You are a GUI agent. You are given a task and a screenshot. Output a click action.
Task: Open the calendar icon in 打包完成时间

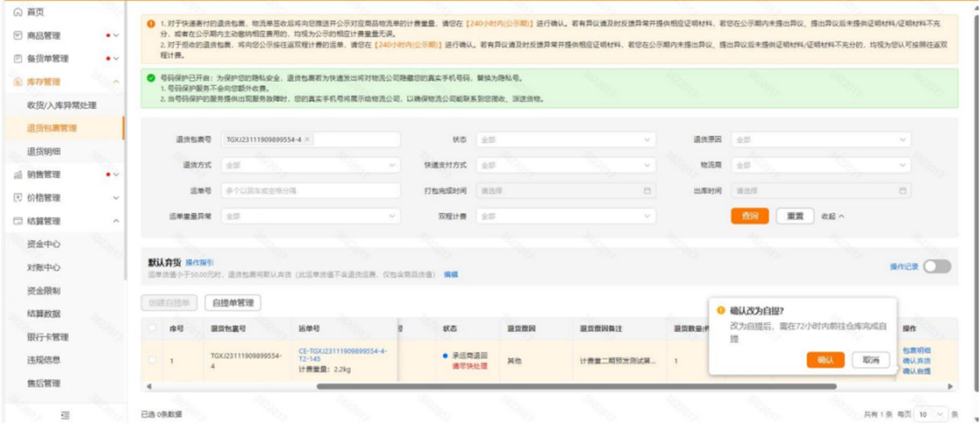(x=647, y=191)
